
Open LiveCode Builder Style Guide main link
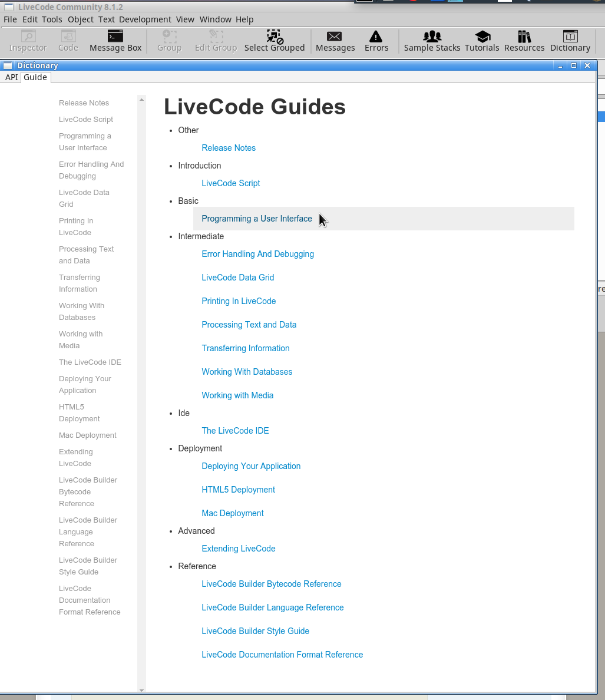tap(255, 631)
